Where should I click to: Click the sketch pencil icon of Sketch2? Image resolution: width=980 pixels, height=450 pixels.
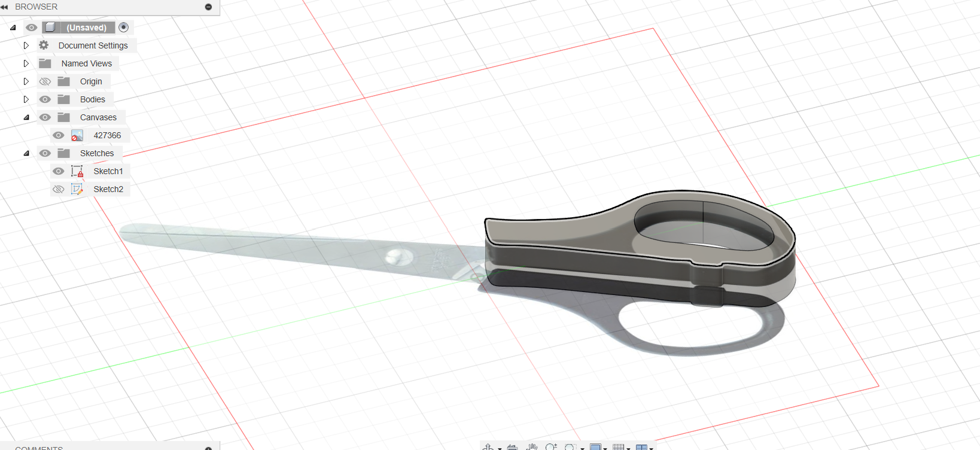[x=77, y=189]
